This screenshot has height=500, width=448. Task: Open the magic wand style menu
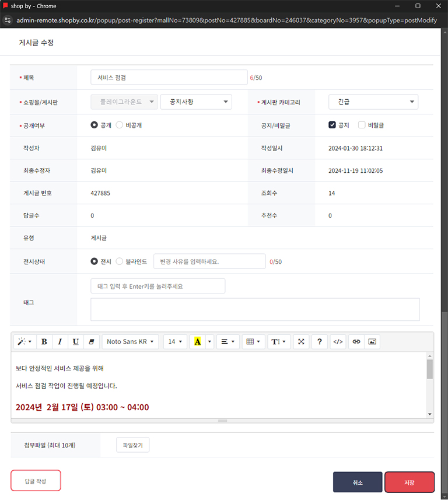pos(25,342)
